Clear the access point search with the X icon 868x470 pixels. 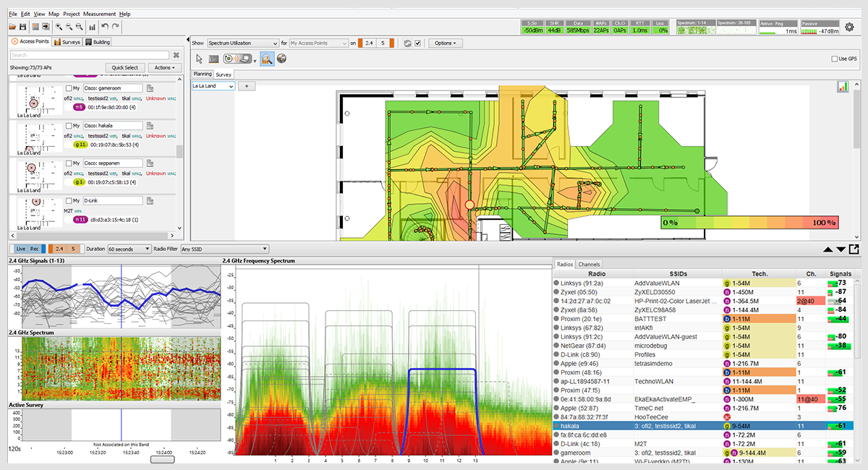176,55
